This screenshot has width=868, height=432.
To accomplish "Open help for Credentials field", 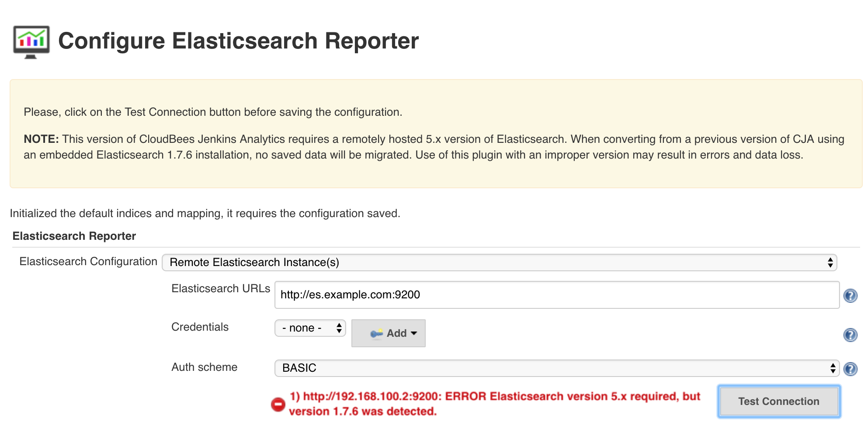I will click(x=850, y=335).
